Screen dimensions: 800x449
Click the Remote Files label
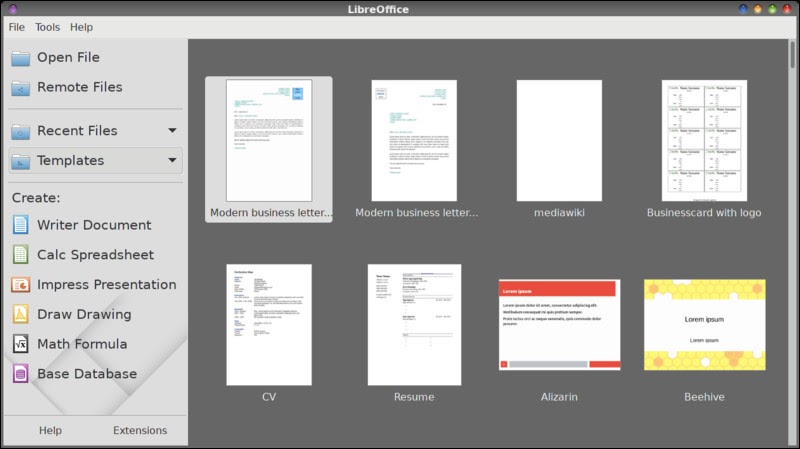coord(80,87)
